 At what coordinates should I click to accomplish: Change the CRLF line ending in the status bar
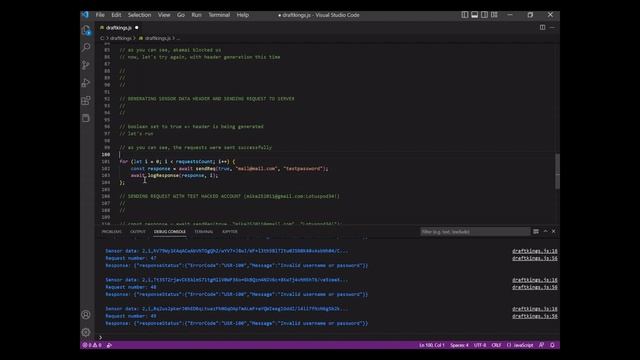pyautogui.click(x=496, y=345)
